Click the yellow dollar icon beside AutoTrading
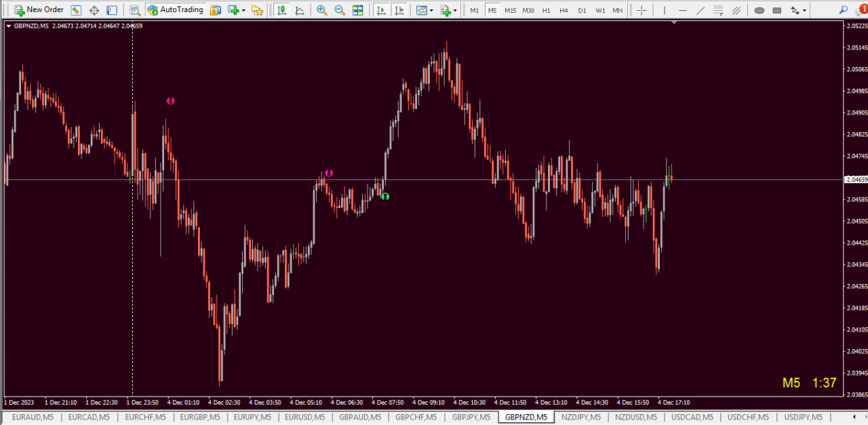Image resolution: width=868 pixels, height=425 pixels. (216, 10)
